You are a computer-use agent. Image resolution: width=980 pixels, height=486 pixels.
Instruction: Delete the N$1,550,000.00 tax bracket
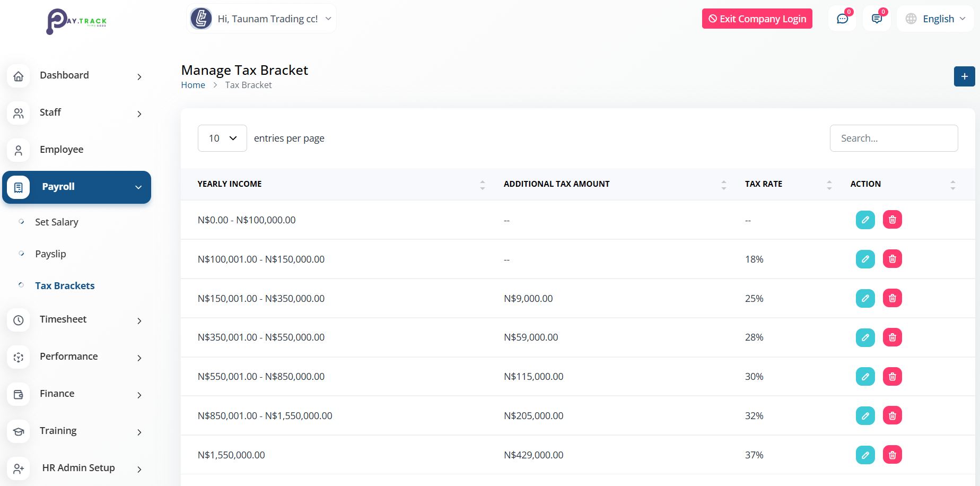pyautogui.click(x=892, y=455)
